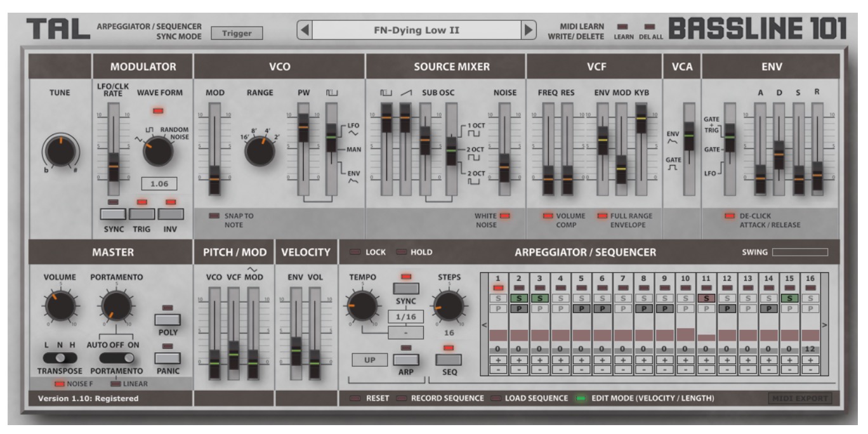868x434 pixels.
Task: Turn the master VOLUME knob
Action: click(60, 308)
